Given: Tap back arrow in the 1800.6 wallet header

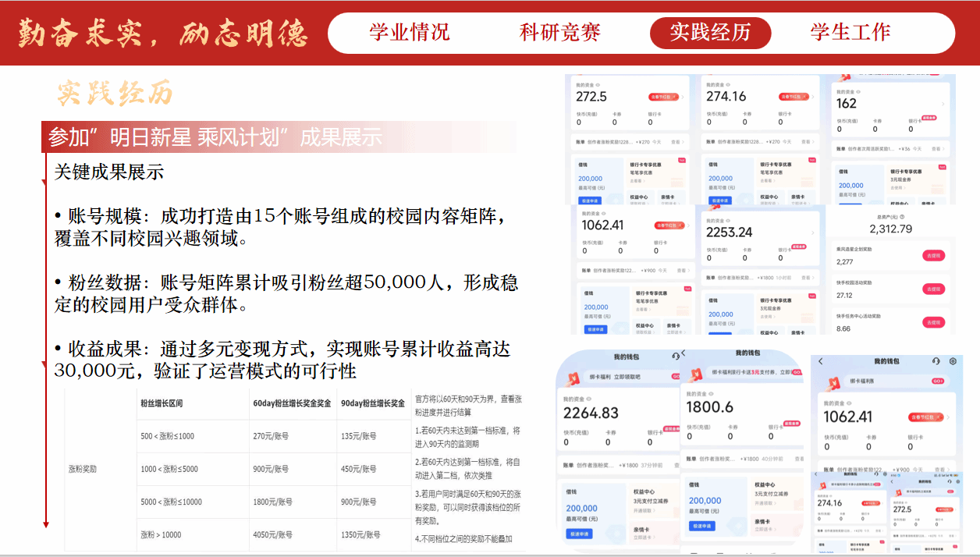Looking at the screenshot, I should pos(684,353).
